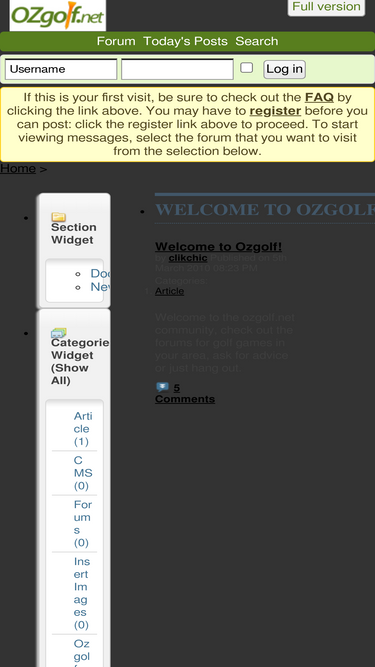Open the Article category link under Categories
Viewport: 375px width, 667px height.
tap(169, 291)
